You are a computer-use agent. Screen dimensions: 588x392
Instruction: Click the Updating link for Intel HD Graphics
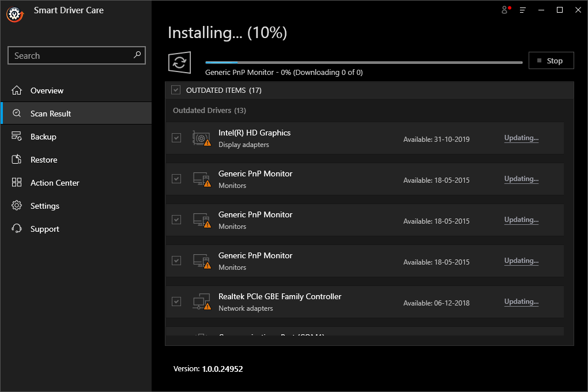pyautogui.click(x=521, y=138)
